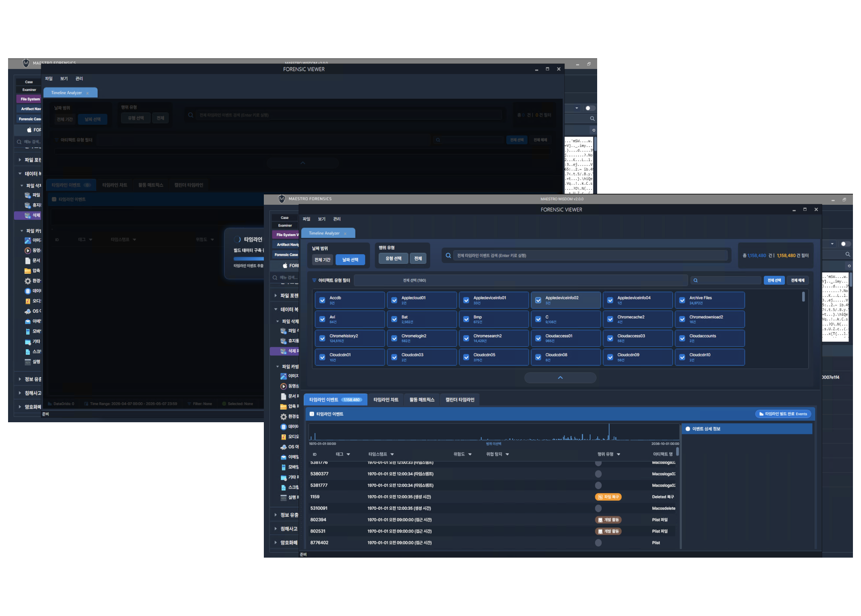The height and width of the screenshot is (616, 861).
Task: Collapse the filter panel with the up chevron
Action: click(x=560, y=377)
